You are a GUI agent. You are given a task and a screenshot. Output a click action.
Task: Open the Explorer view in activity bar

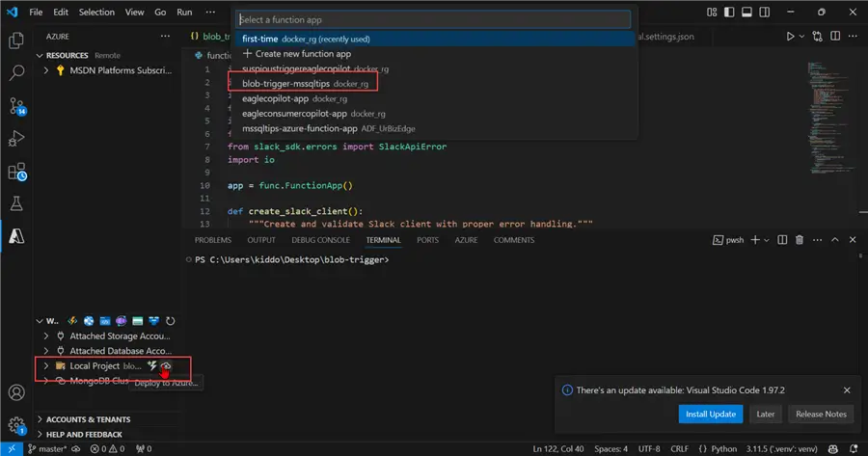16,40
